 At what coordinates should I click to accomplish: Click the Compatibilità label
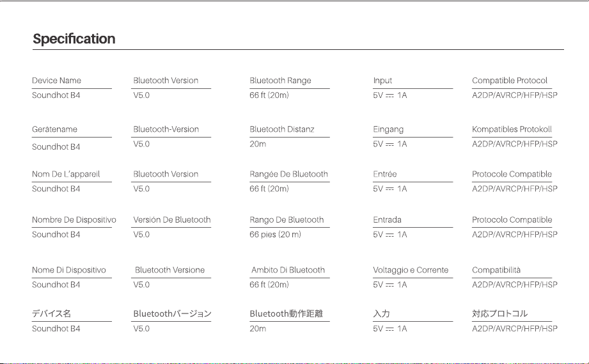click(x=496, y=270)
